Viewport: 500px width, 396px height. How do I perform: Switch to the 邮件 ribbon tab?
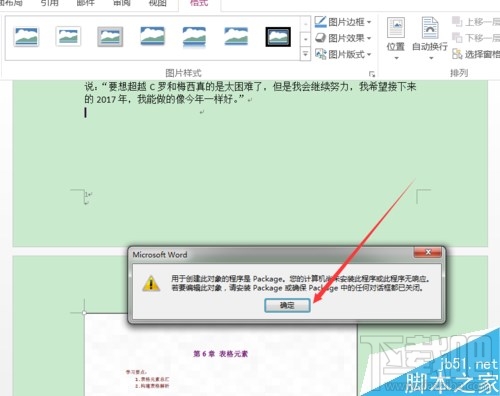coord(86,3)
